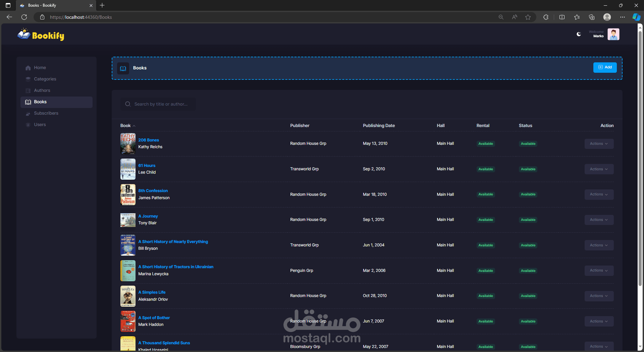
Task: Open Marko's user avatar menu
Action: click(613, 34)
